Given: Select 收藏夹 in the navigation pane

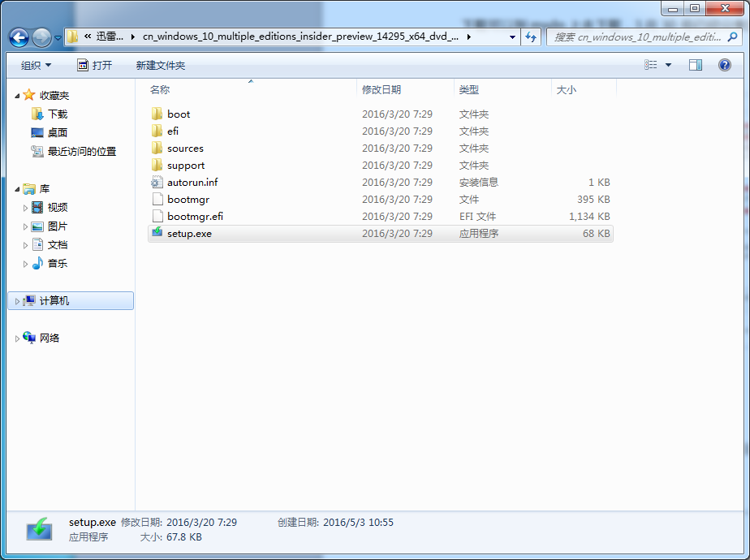Looking at the screenshot, I should point(54,96).
